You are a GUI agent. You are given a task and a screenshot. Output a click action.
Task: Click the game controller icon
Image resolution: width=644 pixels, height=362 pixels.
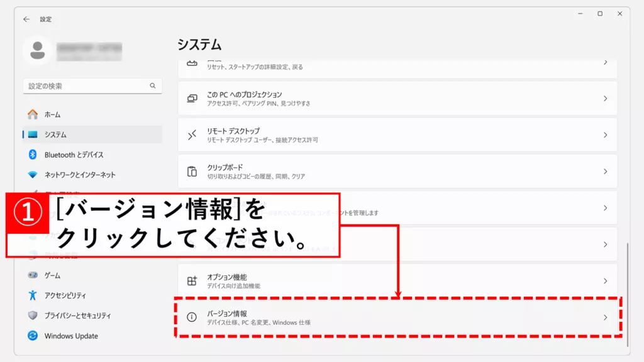33,275
